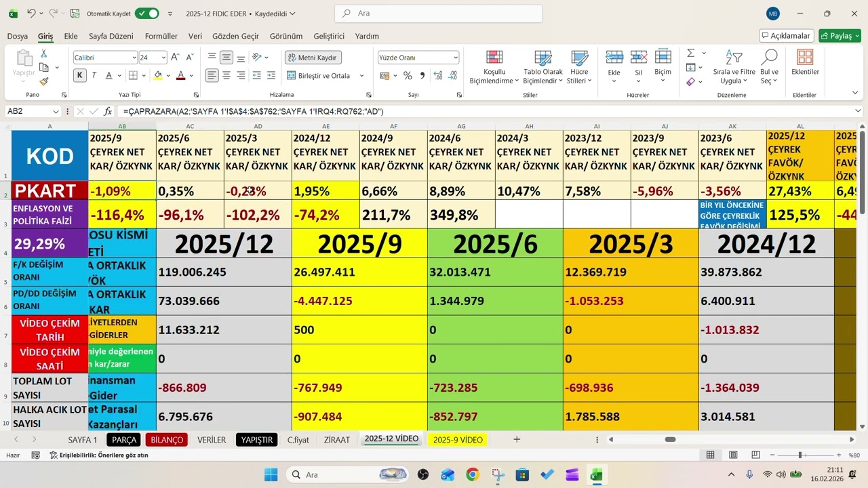The image size is (868, 488).
Task: Open the Dosya menu
Action: point(18,36)
